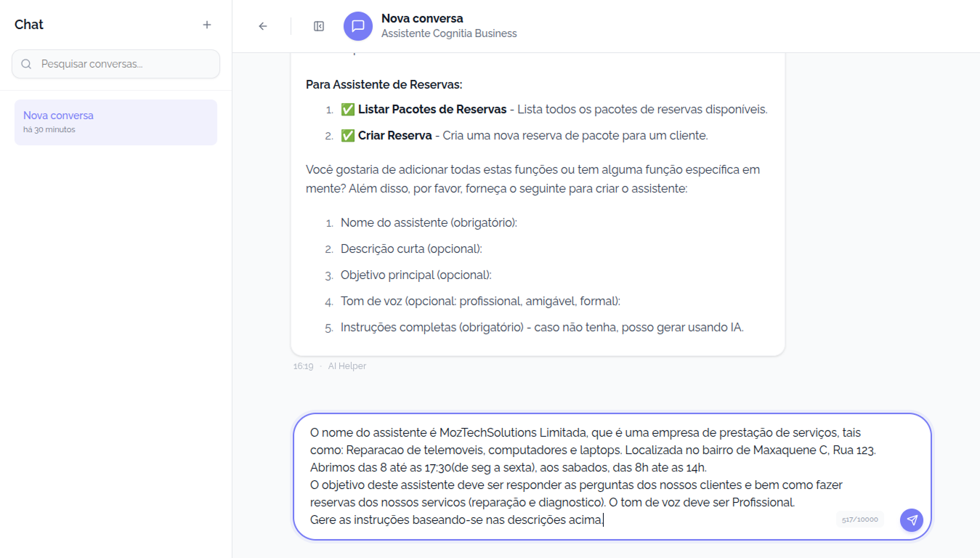Click the Instruções completas list item

(541, 328)
